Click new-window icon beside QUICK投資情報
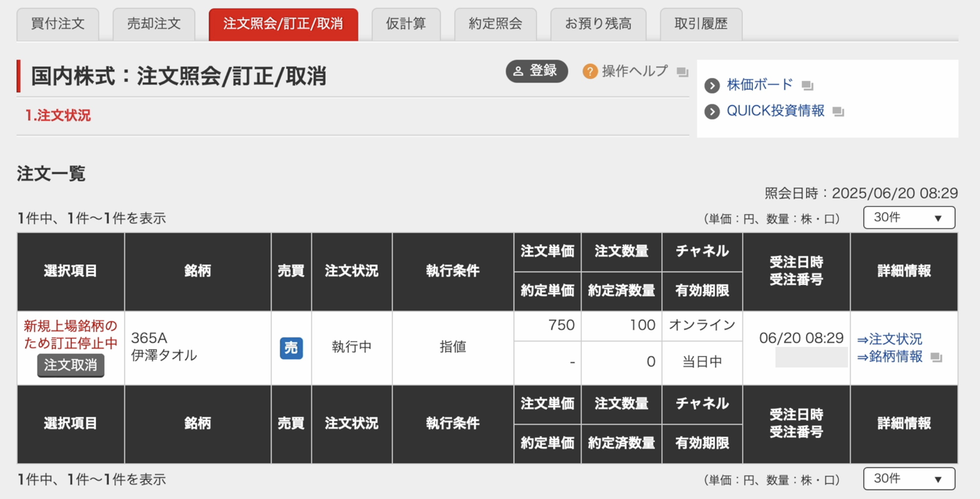Viewport: 980px width, 499px height. pyautogui.click(x=838, y=111)
